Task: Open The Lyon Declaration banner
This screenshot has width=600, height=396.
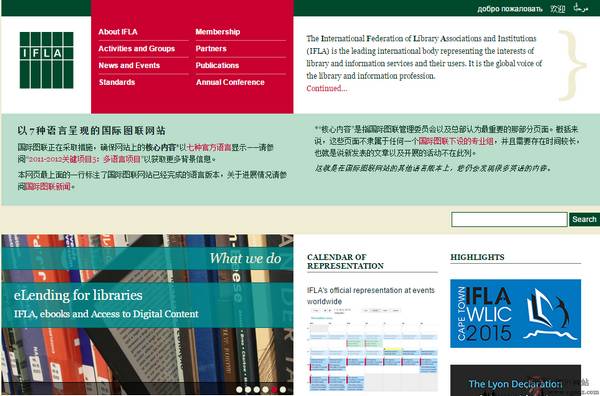Action: coord(515,380)
